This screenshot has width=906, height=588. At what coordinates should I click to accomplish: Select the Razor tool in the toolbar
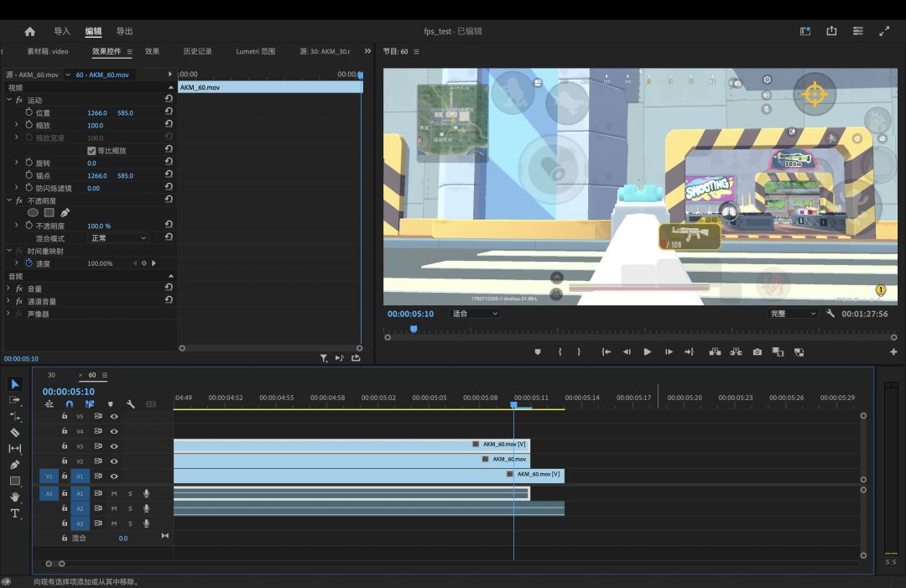pyautogui.click(x=14, y=432)
